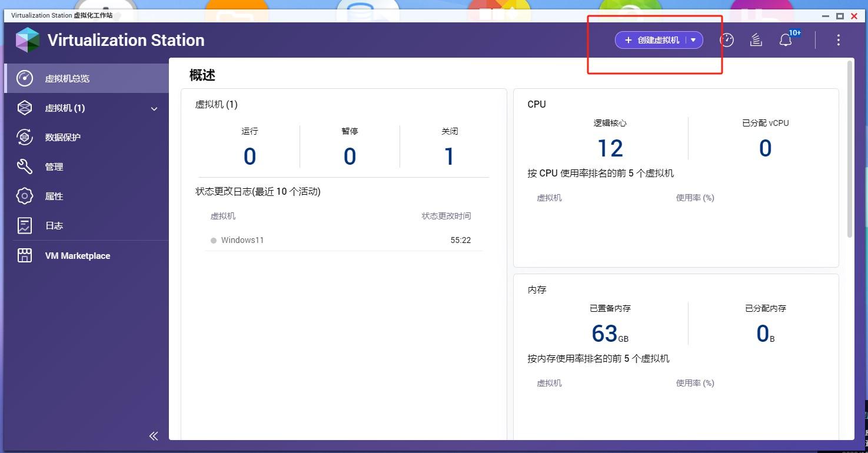
Task: Open the 创建虚拟机 dropdown arrow
Action: tap(694, 40)
